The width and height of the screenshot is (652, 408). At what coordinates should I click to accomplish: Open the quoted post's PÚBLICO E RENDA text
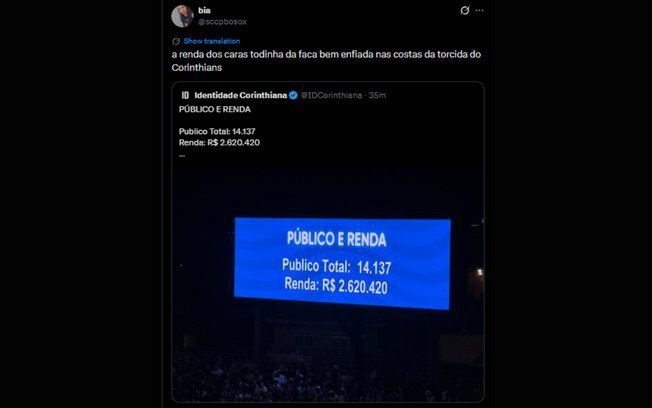coord(215,109)
